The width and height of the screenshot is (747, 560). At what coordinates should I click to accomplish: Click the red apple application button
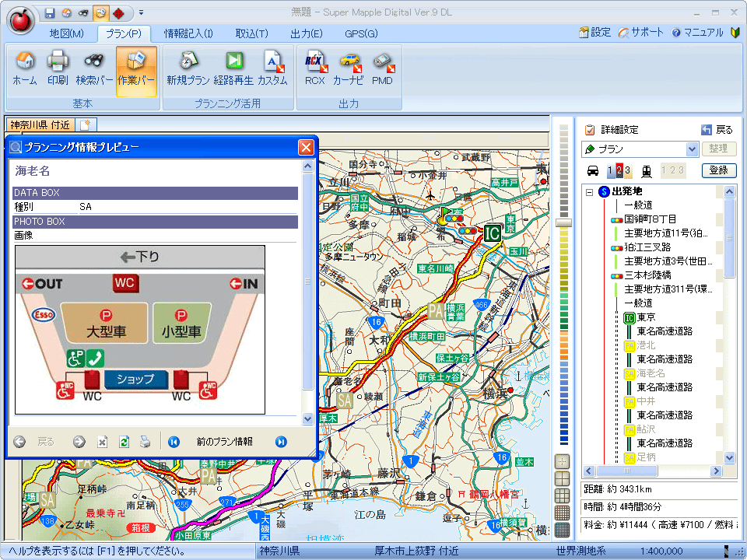pyautogui.click(x=20, y=19)
